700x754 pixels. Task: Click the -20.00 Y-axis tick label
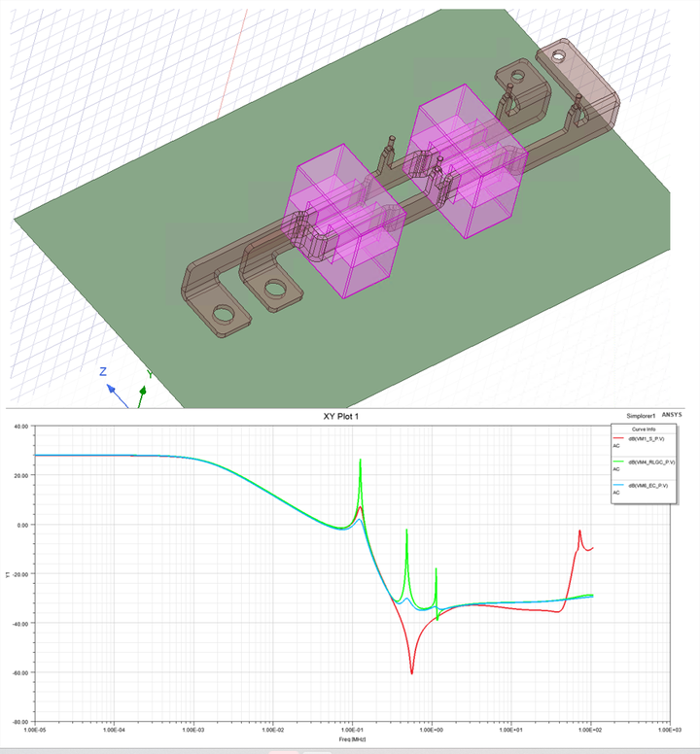pos(20,574)
